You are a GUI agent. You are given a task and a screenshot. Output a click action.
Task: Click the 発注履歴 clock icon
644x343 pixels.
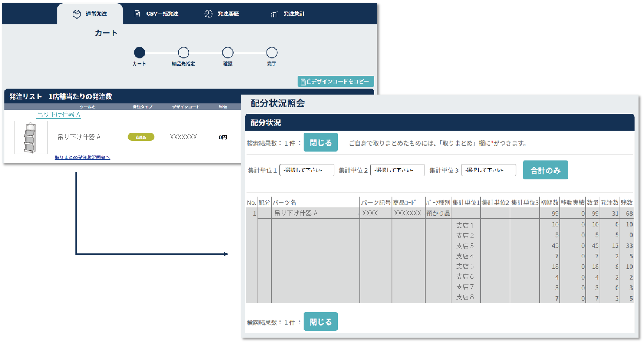(208, 14)
